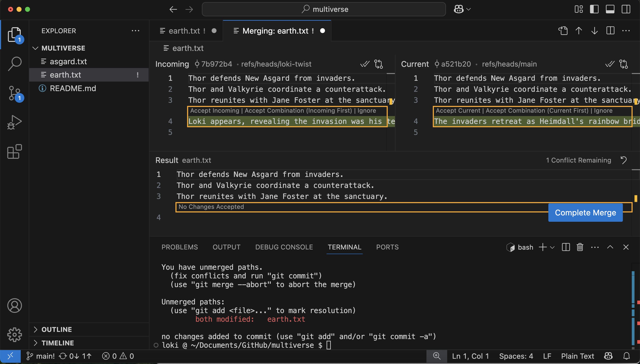Screen dimensions: 640x364
Task: Toggle the primary side bar
Action: 594,10
